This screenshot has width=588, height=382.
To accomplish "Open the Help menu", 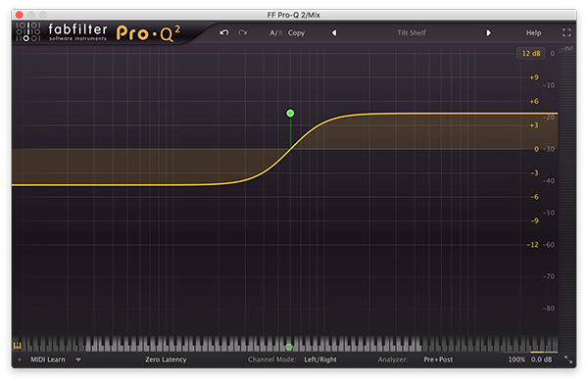I will click(533, 33).
